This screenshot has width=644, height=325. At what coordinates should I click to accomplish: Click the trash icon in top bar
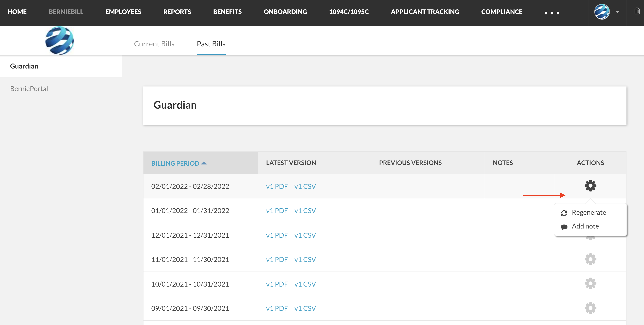point(637,11)
